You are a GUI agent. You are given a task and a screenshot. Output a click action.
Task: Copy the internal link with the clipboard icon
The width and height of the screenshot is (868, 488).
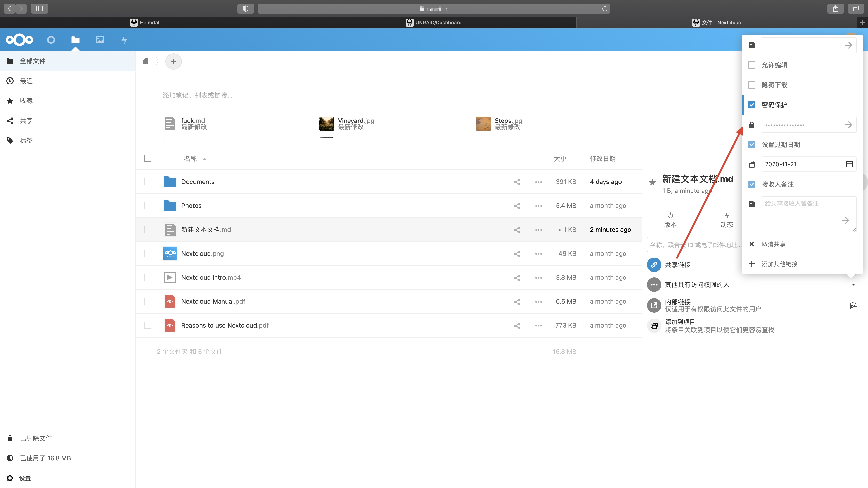(x=853, y=305)
